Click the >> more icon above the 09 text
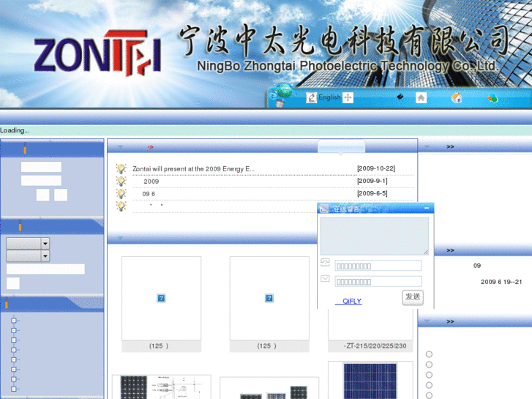 click(450, 250)
